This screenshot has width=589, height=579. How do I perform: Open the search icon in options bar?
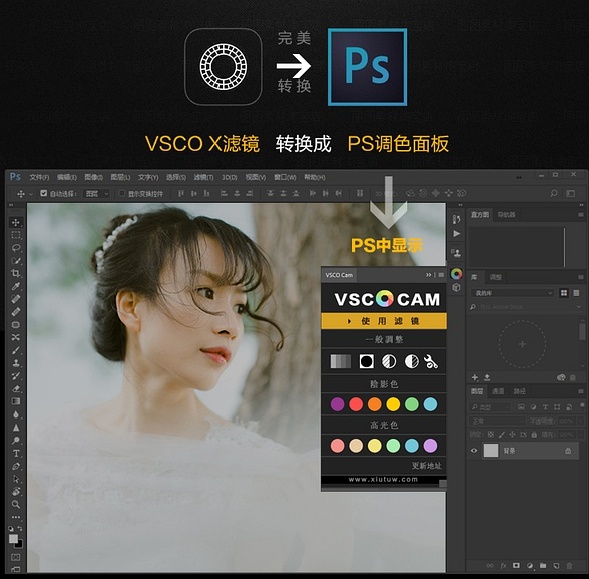(x=554, y=193)
